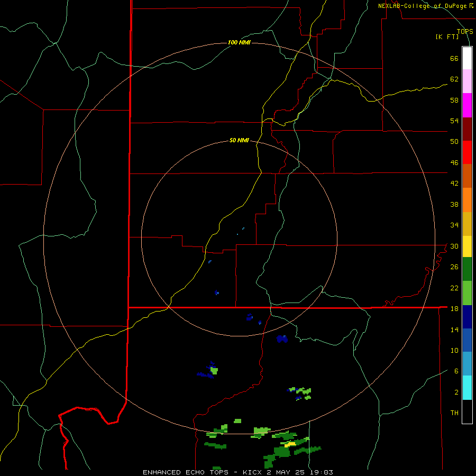Click the legend value '50'
476x476 pixels.
pos(454,142)
